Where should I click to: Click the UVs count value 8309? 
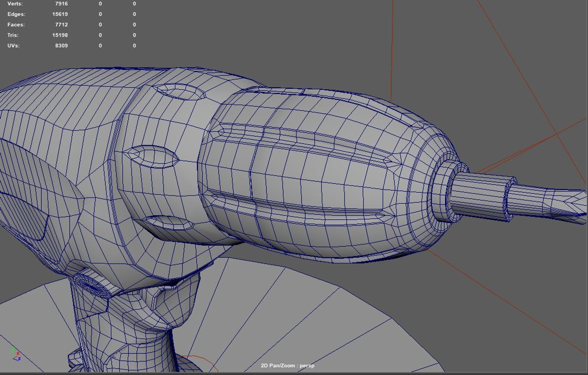(x=61, y=45)
